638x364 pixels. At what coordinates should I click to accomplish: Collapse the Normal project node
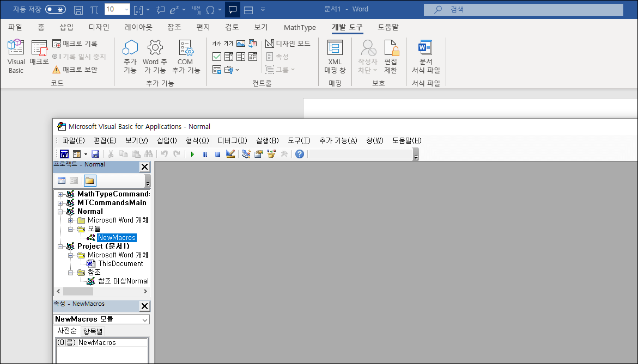click(60, 212)
